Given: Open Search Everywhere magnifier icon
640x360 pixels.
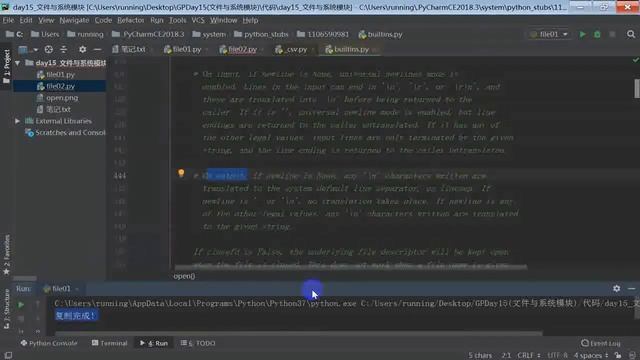Looking at the screenshot, I should click(631, 34).
